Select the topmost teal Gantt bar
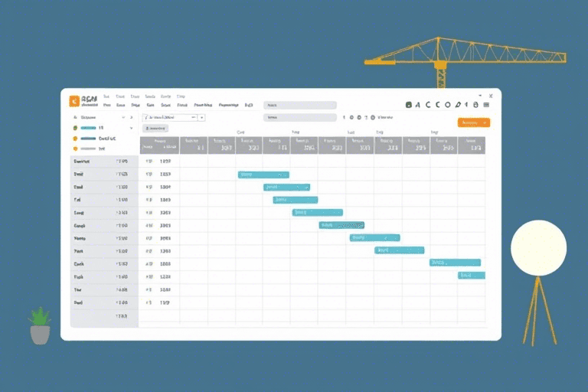This screenshot has height=392, width=588. (263, 175)
